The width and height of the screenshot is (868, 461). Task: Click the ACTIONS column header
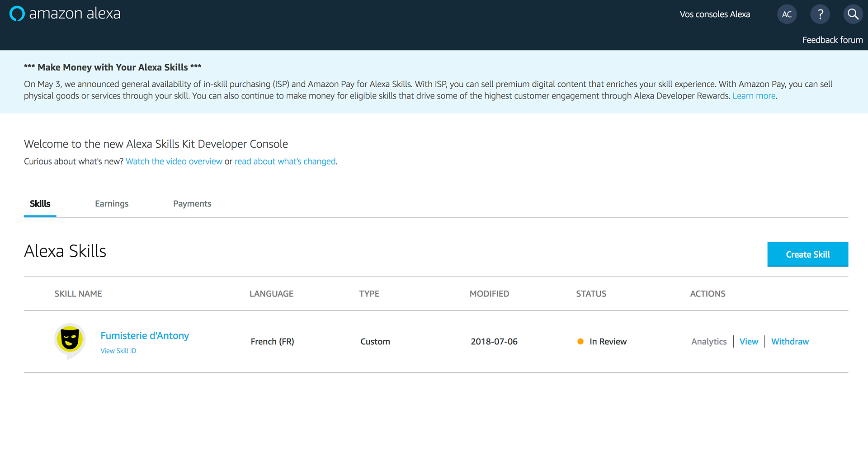708,294
